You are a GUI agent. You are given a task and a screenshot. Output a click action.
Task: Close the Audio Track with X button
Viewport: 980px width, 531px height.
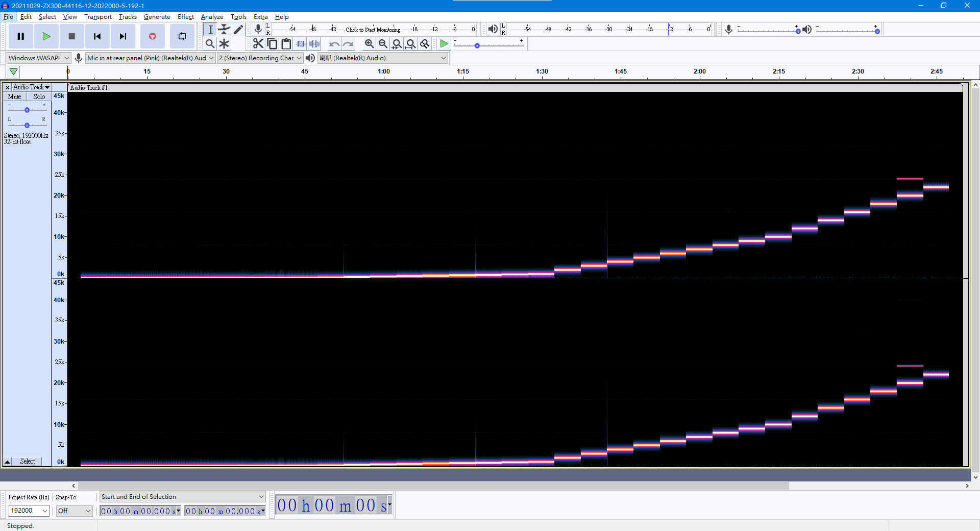(8, 87)
